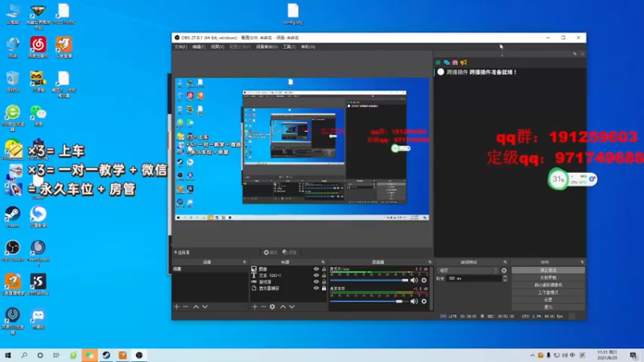
Task: Toggle visibility of 显示器捕获 source
Action: pyautogui.click(x=316, y=288)
